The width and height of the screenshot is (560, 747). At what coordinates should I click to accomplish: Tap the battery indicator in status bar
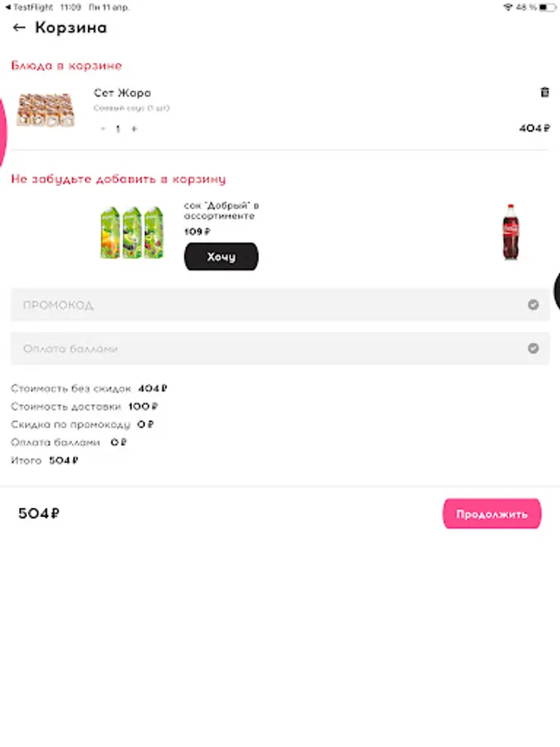[548, 7]
